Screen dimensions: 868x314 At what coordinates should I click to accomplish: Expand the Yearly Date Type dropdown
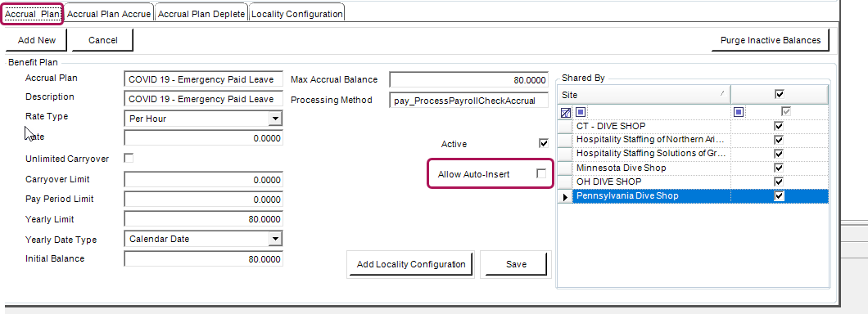(x=274, y=239)
